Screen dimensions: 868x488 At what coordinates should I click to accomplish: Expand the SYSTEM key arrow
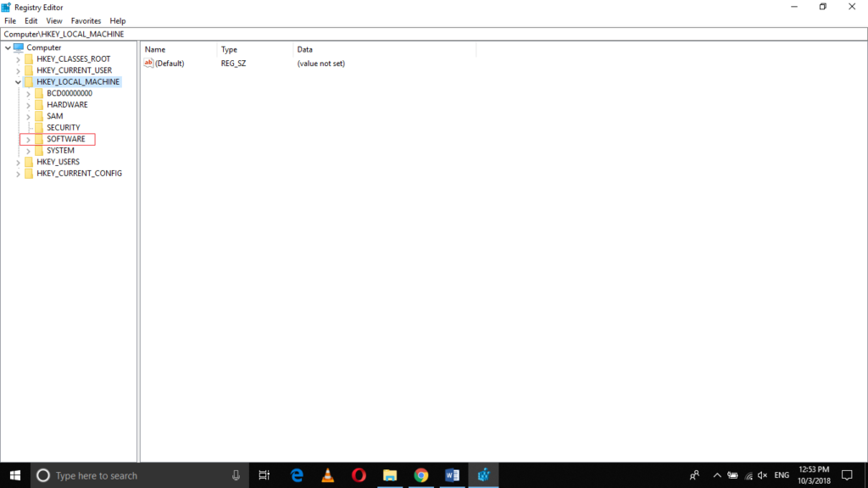[x=28, y=151]
